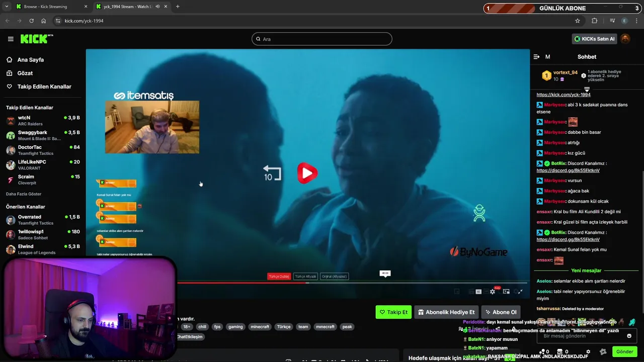This screenshot has height=362, width=644.
Task: Open Chrome three-dot menu
Action: (636, 21)
